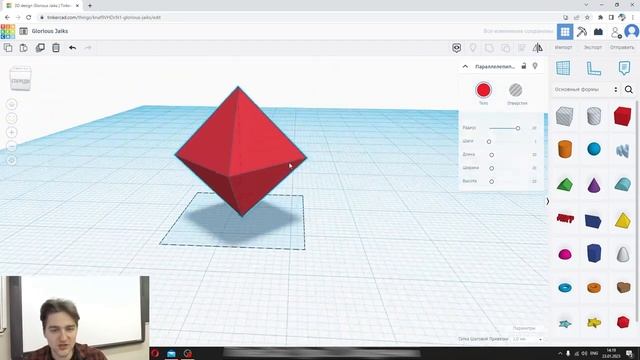This screenshot has height=360, width=640.
Task: Zoom out the workplane view
Action: (12, 146)
